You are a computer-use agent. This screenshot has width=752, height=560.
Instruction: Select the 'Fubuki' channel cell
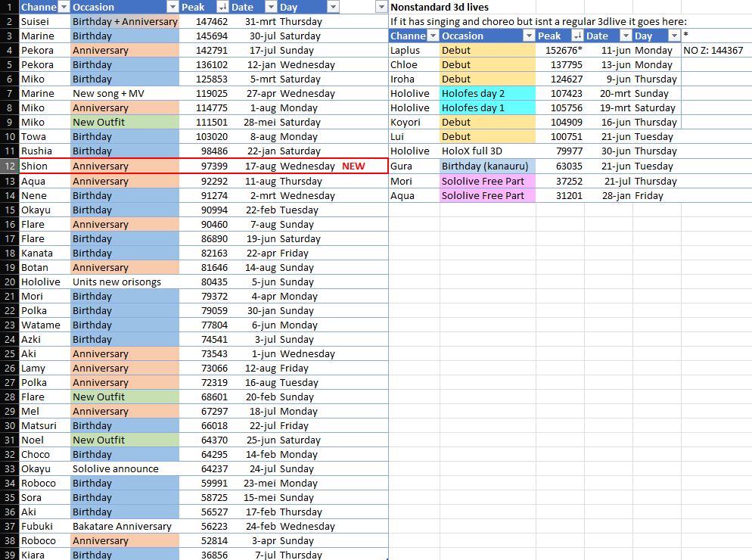tap(45, 527)
